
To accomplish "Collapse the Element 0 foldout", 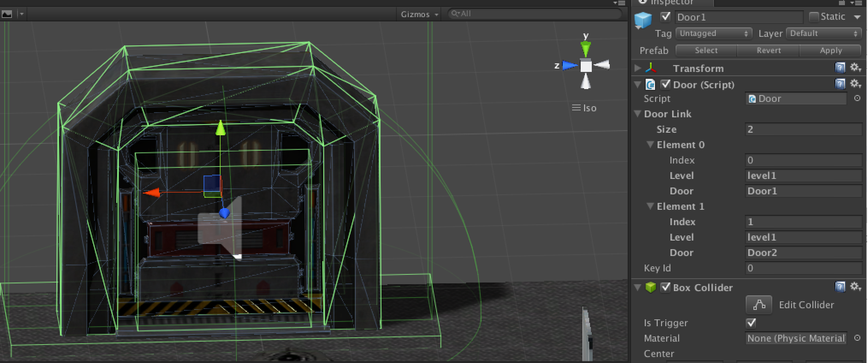I will click(x=650, y=145).
